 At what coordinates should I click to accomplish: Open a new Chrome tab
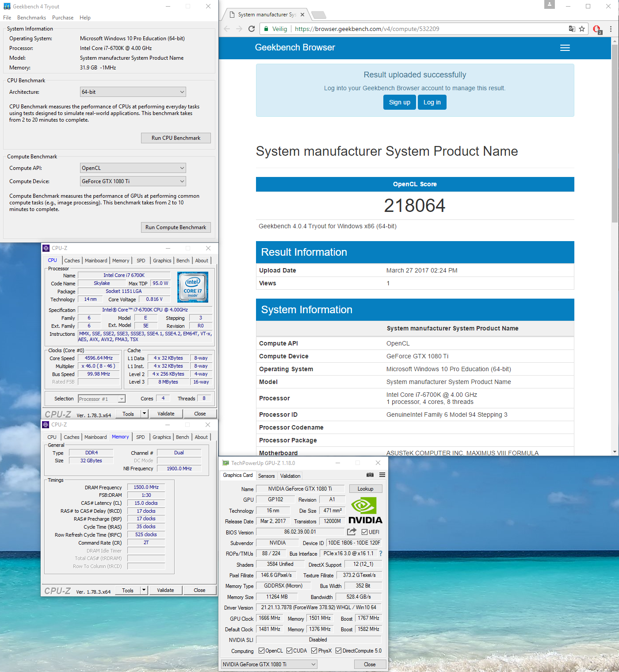click(318, 15)
